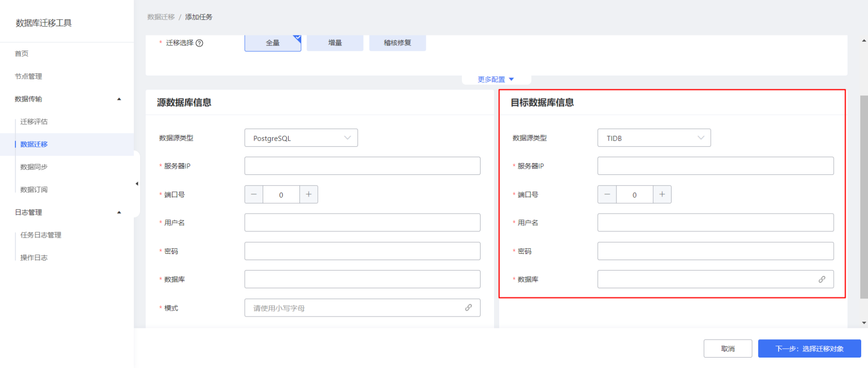Click 下一步：选择迁移对象 button
The image size is (868, 368).
809,348
